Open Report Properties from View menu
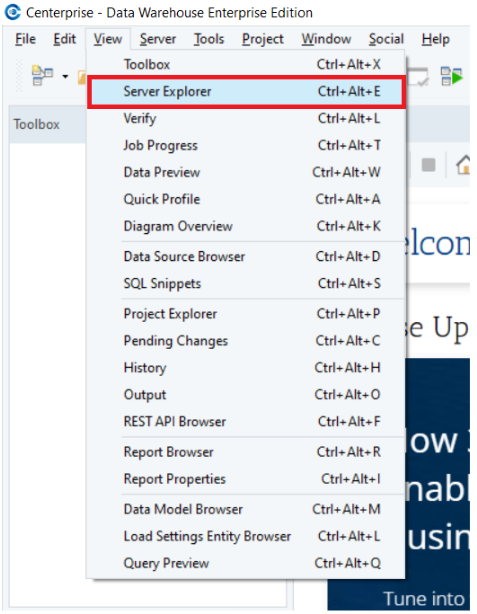Screen dimensions: 477x614 coord(246,479)
